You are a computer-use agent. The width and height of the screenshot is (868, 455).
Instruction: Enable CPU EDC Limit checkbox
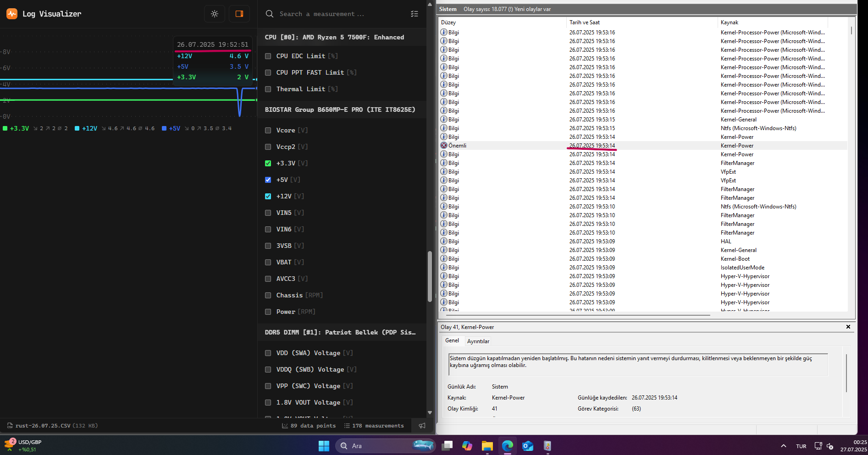pyautogui.click(x=268, y=56)
